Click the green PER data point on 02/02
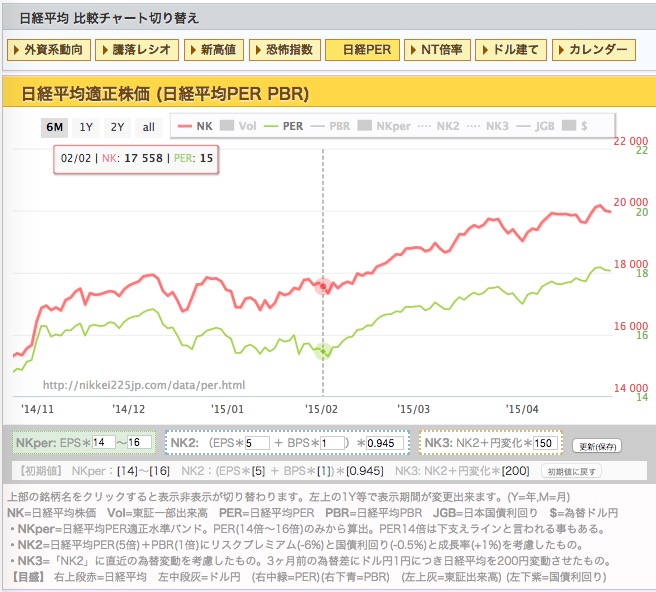The height and width of the screenshot is (592, 656). click(x=323, y=351)
